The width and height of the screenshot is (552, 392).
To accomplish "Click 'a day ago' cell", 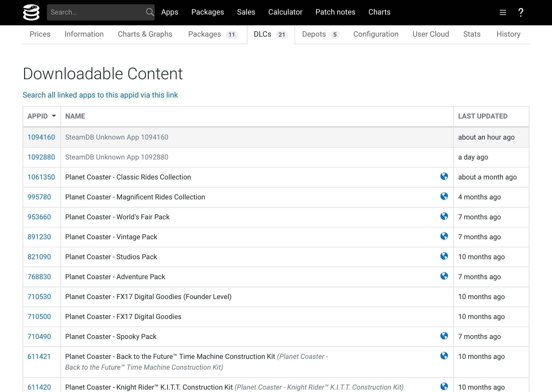I will 491,157.
